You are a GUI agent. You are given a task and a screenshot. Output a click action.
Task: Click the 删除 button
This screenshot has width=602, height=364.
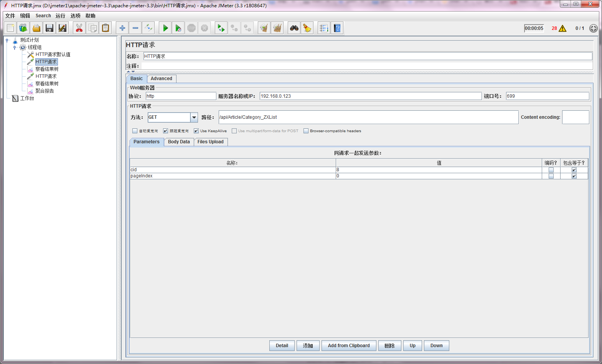(x=390, y=346)
